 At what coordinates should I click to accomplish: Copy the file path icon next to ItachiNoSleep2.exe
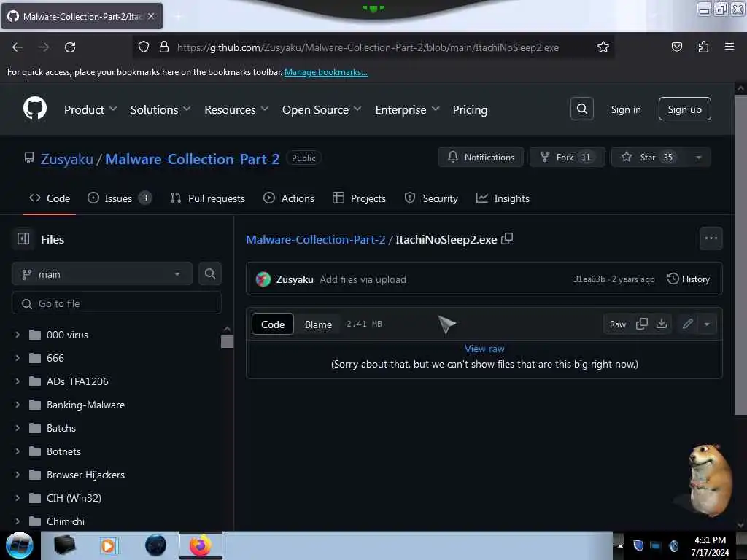(508, 238)
